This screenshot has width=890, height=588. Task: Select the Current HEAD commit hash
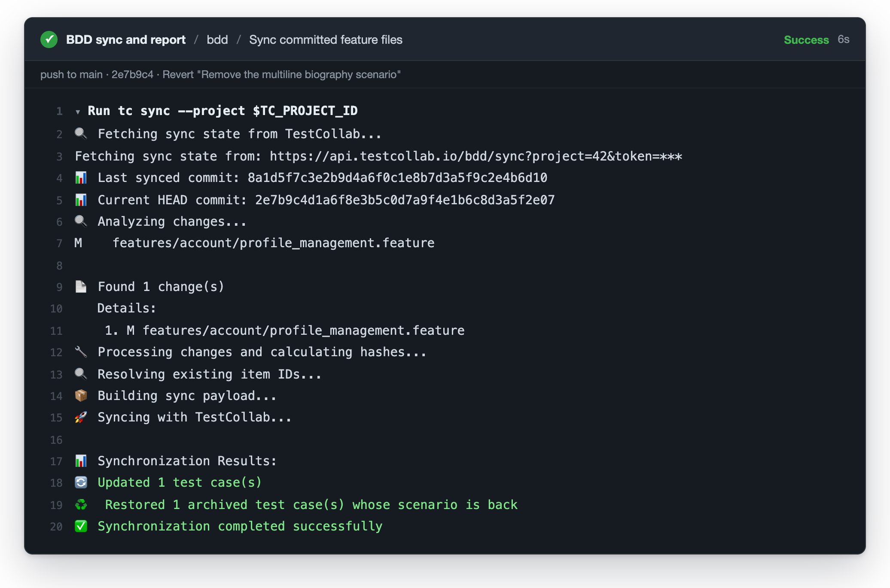tap(405, 200)
